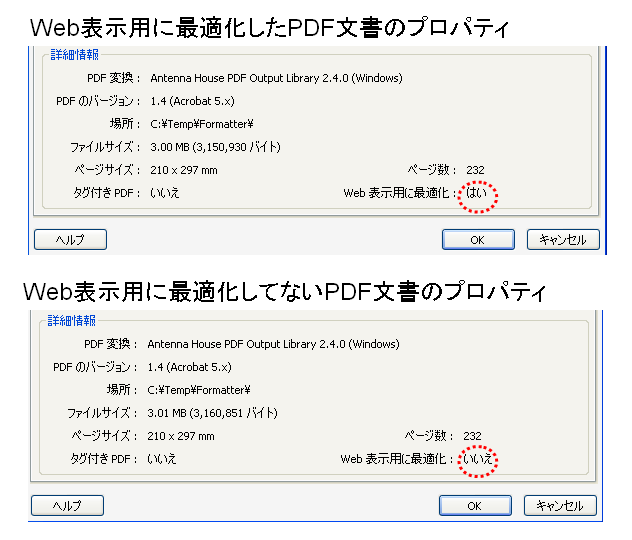Click タグ付き PDF value いいえ in upper dialog
Image resolution: width=632 pixels, height=540 pixels.
coord(165,193)
